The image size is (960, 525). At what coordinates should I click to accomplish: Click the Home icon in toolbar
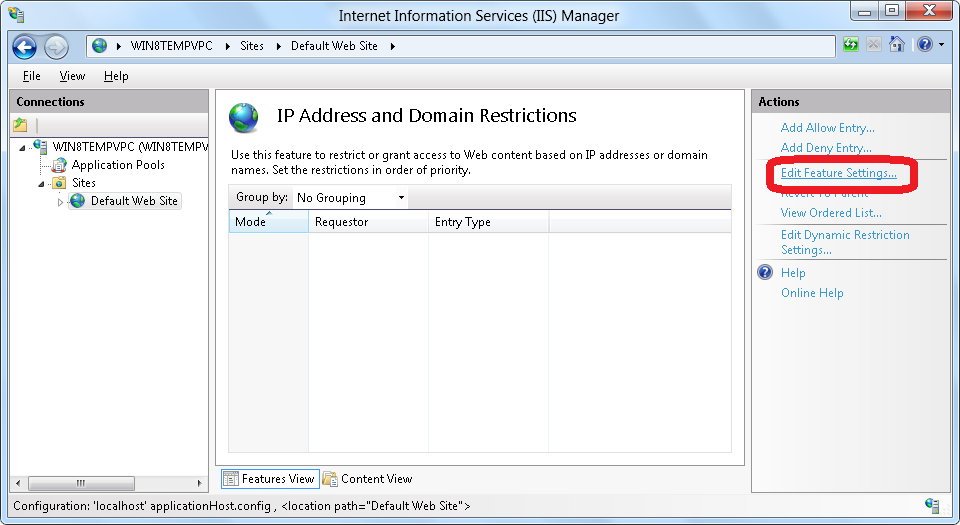[x=897, y=45]
